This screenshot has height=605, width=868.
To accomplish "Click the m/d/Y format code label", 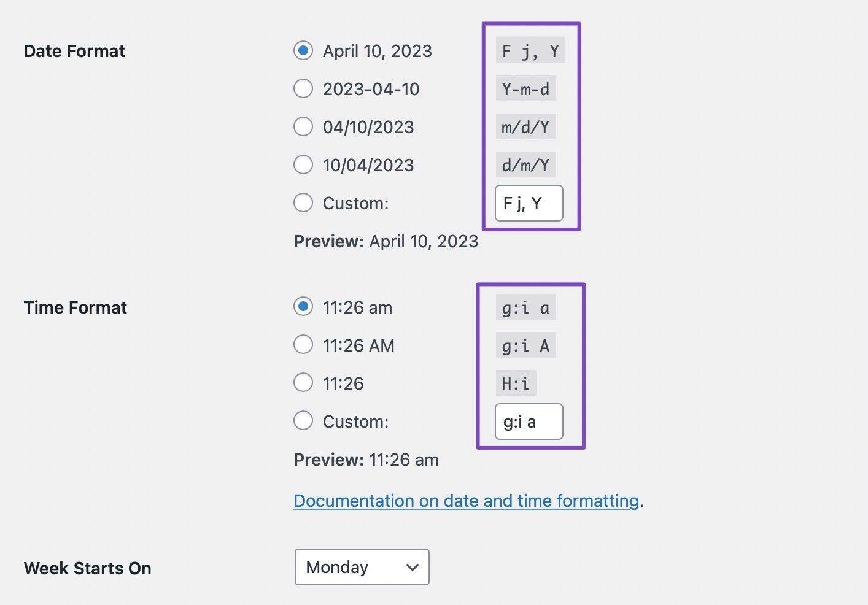I will (525, 126).
